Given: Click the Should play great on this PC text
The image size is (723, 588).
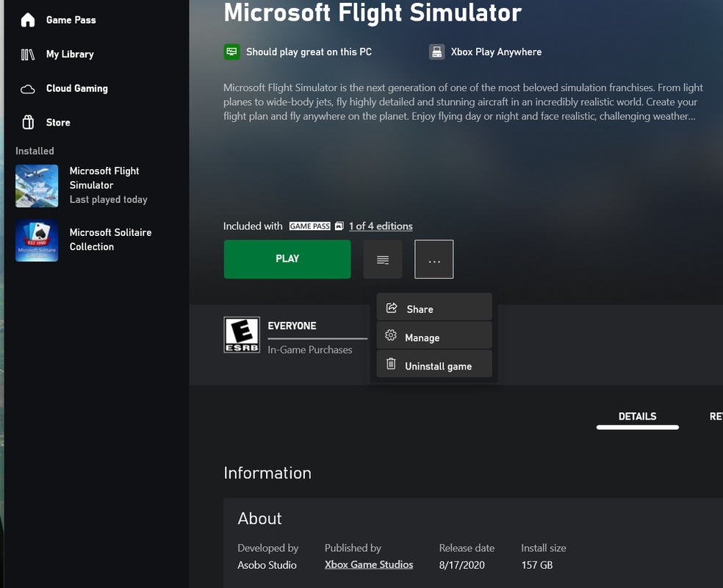Looking at the screenshot, I should [x=309, y=52].
